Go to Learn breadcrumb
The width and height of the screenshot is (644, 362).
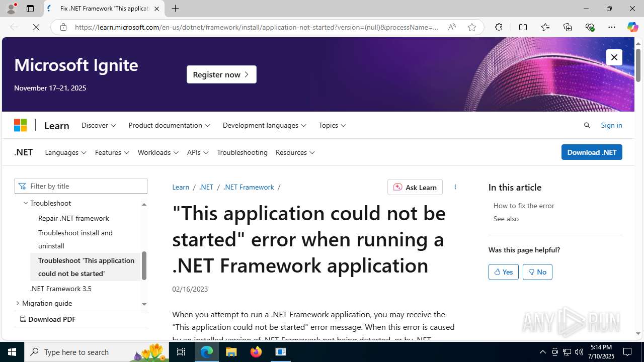click(x=181, y=187)
